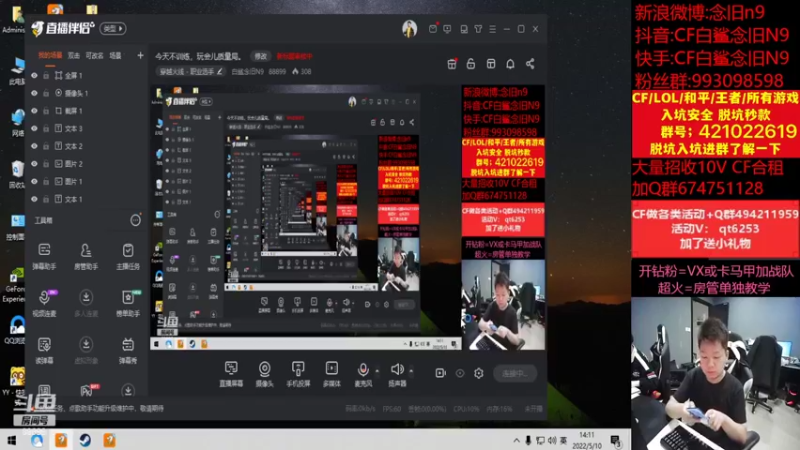Open the user avatar in title bar
This screenshot has height=450, width=800.
(x=409, y=29)
